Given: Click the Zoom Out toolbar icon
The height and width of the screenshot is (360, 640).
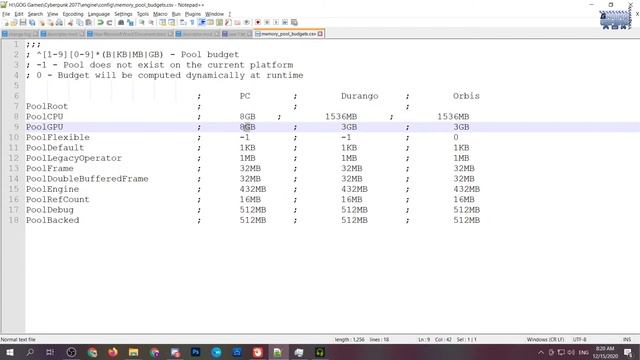Looking at the screenshot, I should (x=151, y=23).
